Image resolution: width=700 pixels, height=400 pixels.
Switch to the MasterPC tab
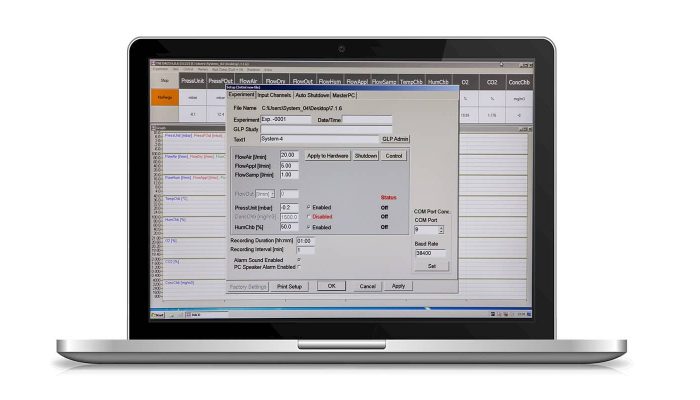(343, 95)
